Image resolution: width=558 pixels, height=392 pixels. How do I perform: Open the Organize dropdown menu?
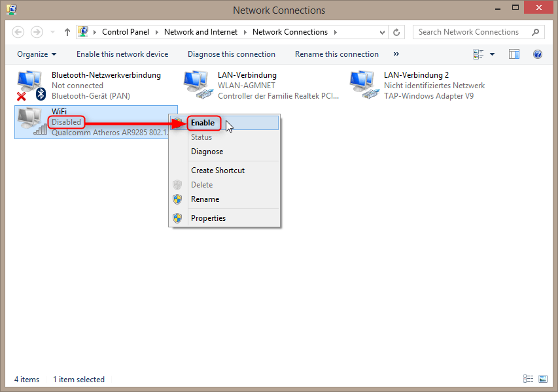tap(37, 54)
